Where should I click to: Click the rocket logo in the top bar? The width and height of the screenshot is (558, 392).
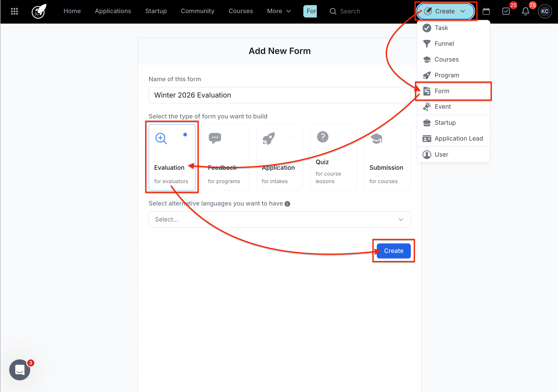point(38,11)
